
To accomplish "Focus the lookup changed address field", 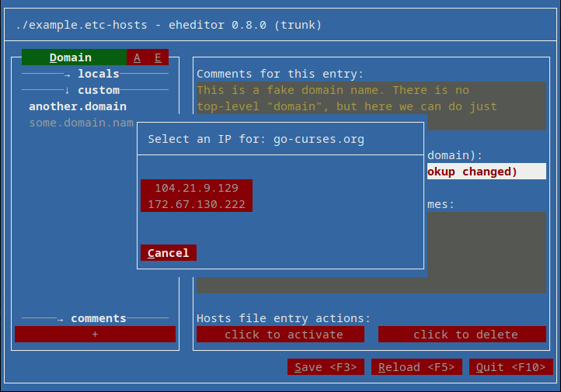I will (x=486, y=172).
